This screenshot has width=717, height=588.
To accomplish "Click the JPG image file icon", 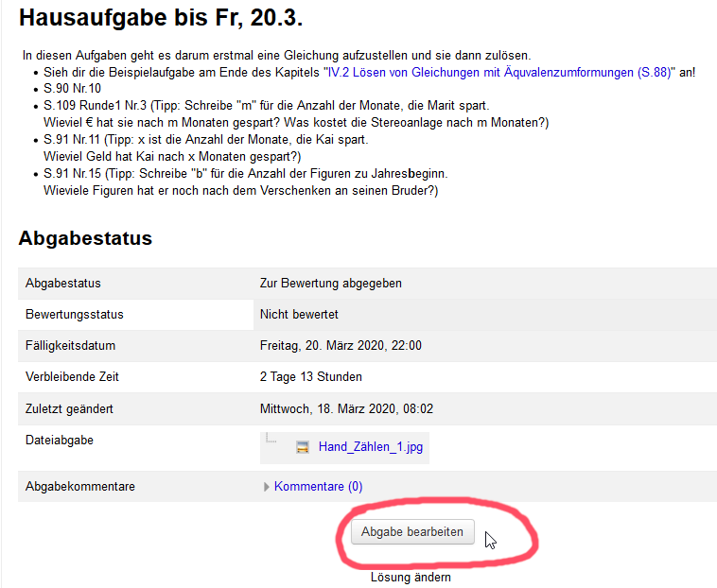I will tap(303, 447).
